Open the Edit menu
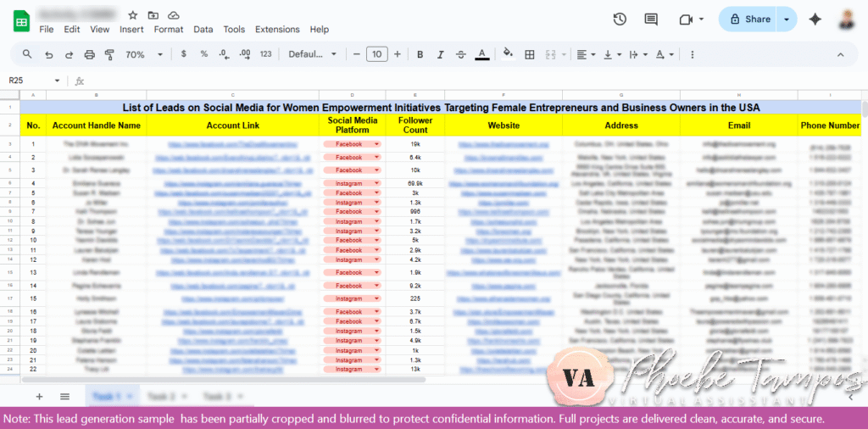 click(72, 30)
